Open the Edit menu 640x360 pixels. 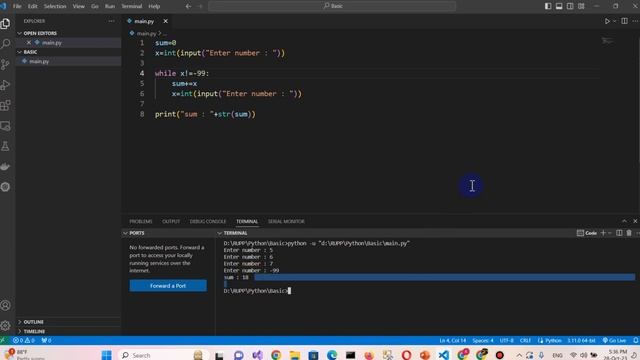point(33,6)
